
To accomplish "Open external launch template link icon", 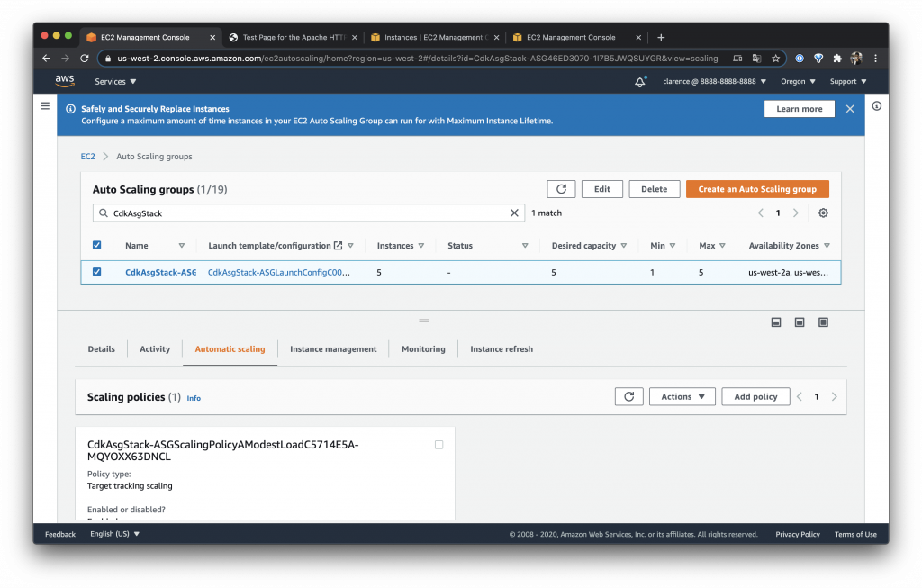I will [x=339, y=245].
